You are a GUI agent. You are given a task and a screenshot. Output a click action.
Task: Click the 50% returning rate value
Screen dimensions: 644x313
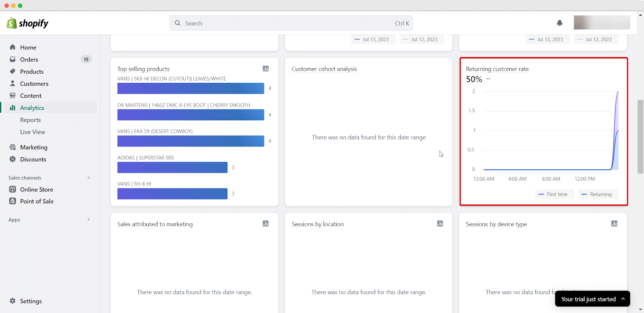pyautogui.click(x=474, y=79)
